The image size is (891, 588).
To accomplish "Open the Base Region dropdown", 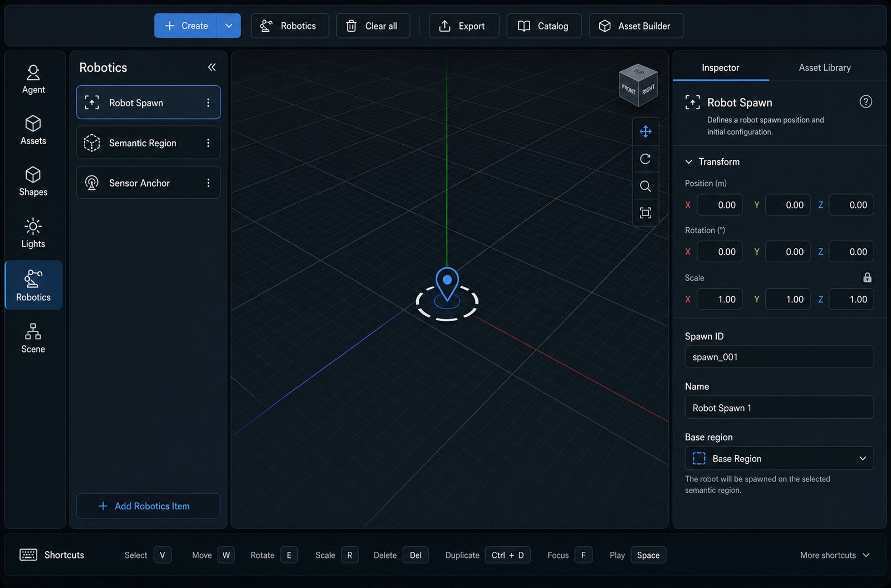I will coord(779,458).
